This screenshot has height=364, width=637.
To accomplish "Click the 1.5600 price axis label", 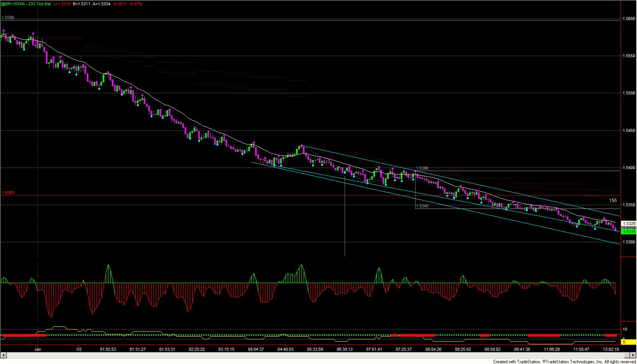I will (629, 19).
